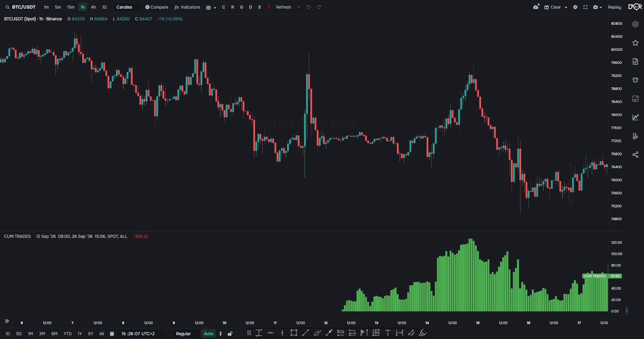Open the Regular scale type dropdown
Screen dimensions: 644x339
click(x=186, y=334)
